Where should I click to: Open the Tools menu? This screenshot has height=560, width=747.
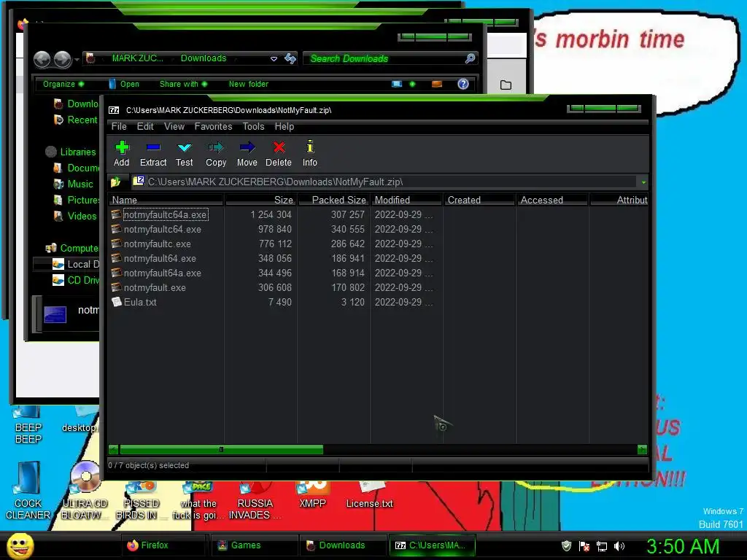click(x=253, y=126)
